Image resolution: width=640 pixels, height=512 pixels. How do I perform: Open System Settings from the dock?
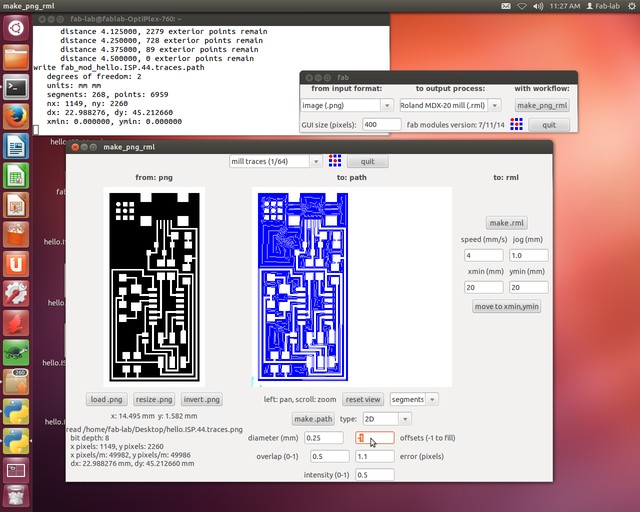16,294
